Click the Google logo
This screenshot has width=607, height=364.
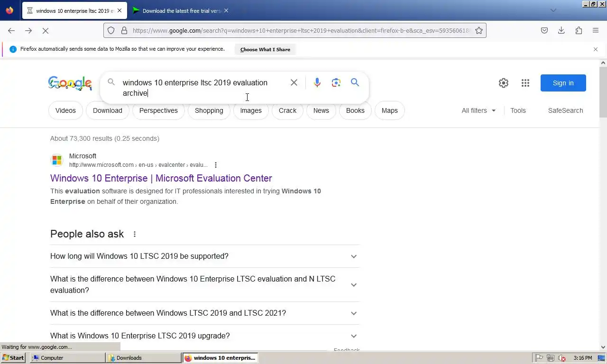(70, 83)
